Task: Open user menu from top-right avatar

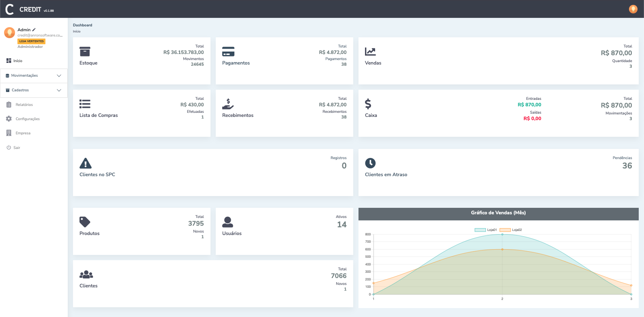Action: tap(633, 9)
